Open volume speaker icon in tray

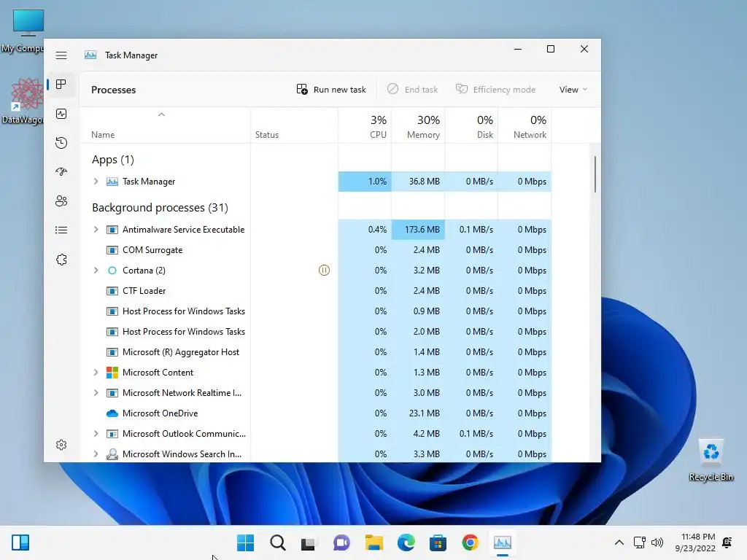tap(657, 542)
